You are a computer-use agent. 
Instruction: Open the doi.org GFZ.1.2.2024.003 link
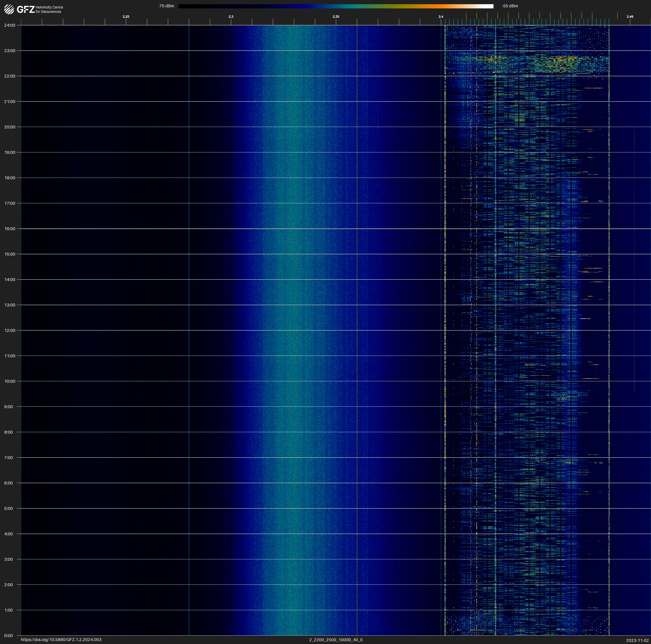click(61, 640)
